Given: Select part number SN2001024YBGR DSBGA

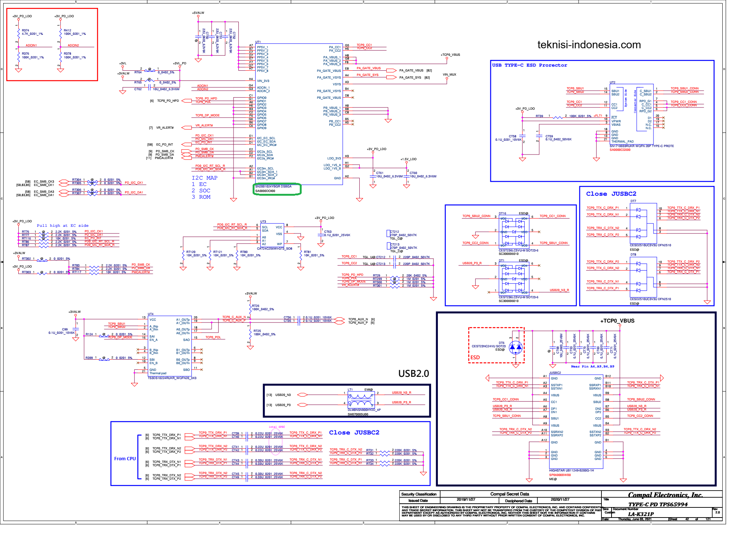Looking at the screenshot, I should pos(273,186).
